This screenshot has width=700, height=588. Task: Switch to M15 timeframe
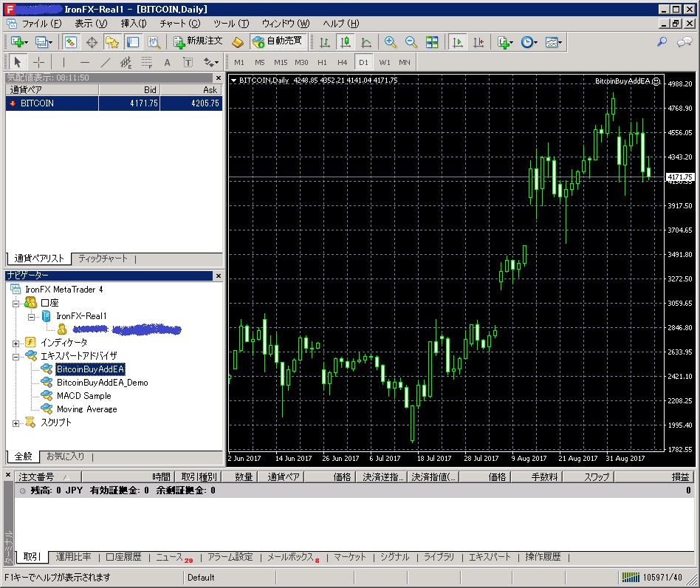pos(281,63)
